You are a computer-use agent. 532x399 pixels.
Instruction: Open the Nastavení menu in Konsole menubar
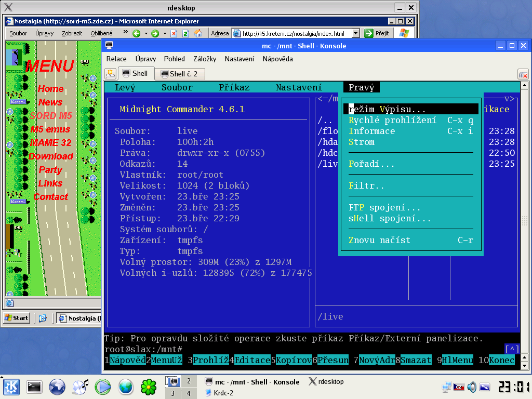click(239, 59)
